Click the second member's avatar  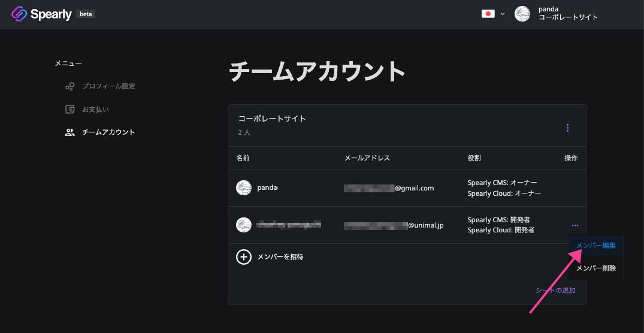(x=244, y=225)
